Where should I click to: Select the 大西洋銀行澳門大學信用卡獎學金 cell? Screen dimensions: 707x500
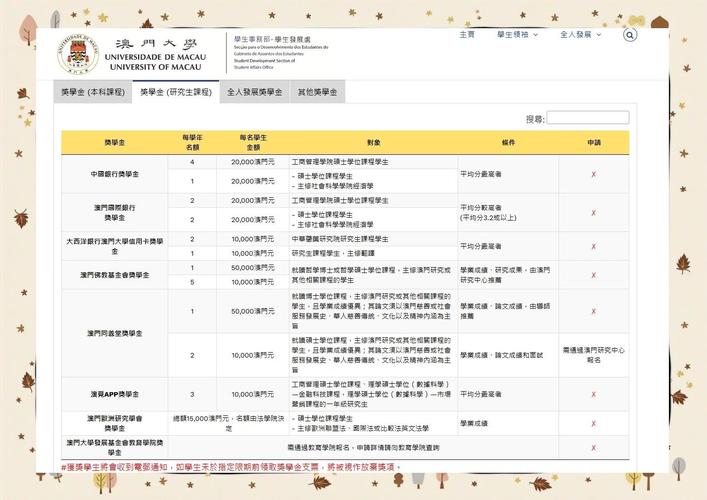tap(115, 246)
